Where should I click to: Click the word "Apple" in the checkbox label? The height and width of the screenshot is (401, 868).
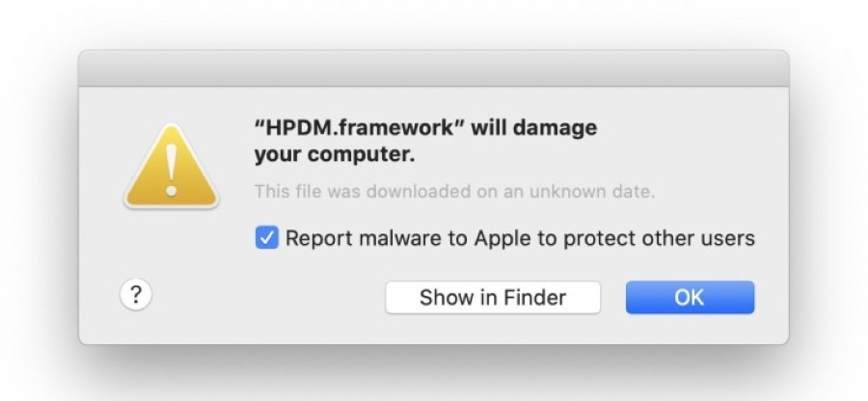coord(502,237)
